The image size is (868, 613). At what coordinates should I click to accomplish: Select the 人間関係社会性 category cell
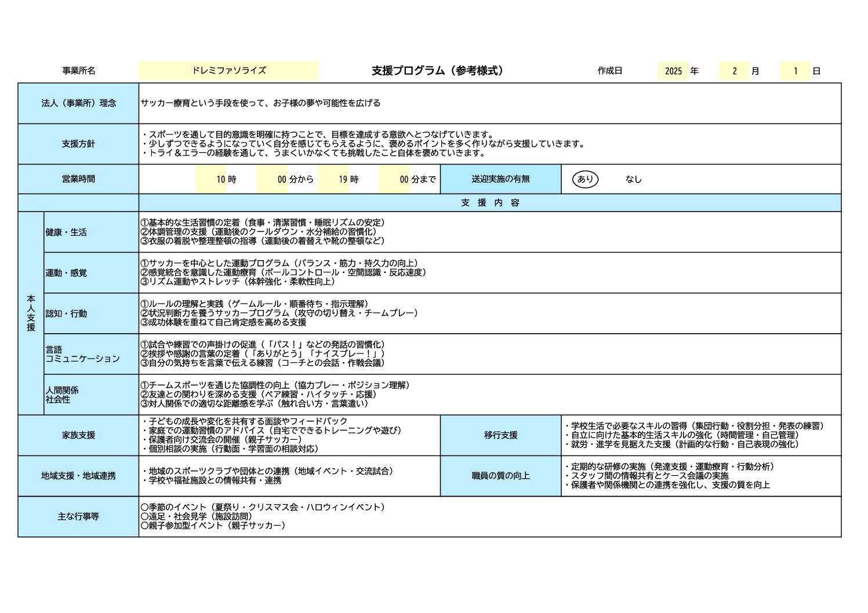point(91,395)
